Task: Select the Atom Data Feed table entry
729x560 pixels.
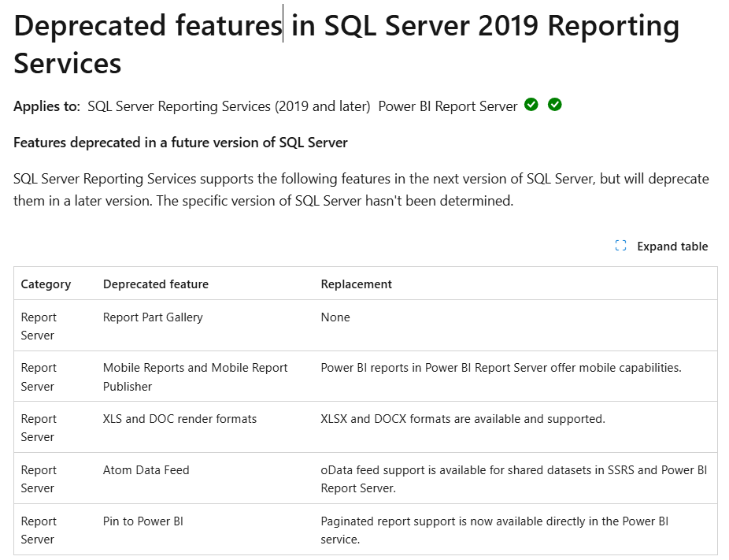Action: [x=146, y=469]
